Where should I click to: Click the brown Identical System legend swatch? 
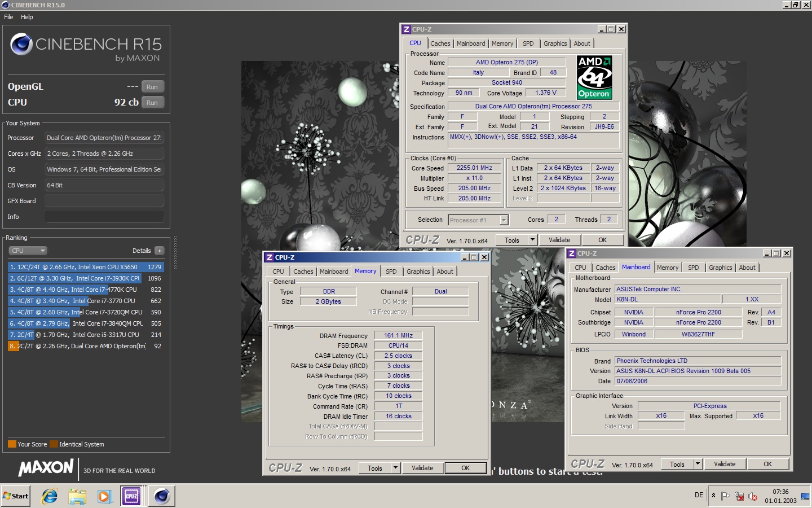54,444
